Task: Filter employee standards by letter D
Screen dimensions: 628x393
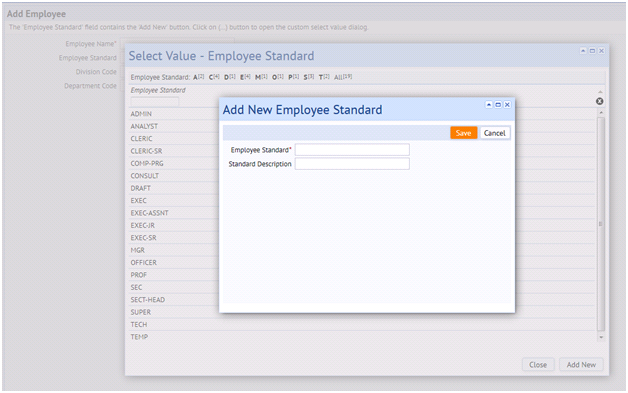Action: (x=229, y=77)
